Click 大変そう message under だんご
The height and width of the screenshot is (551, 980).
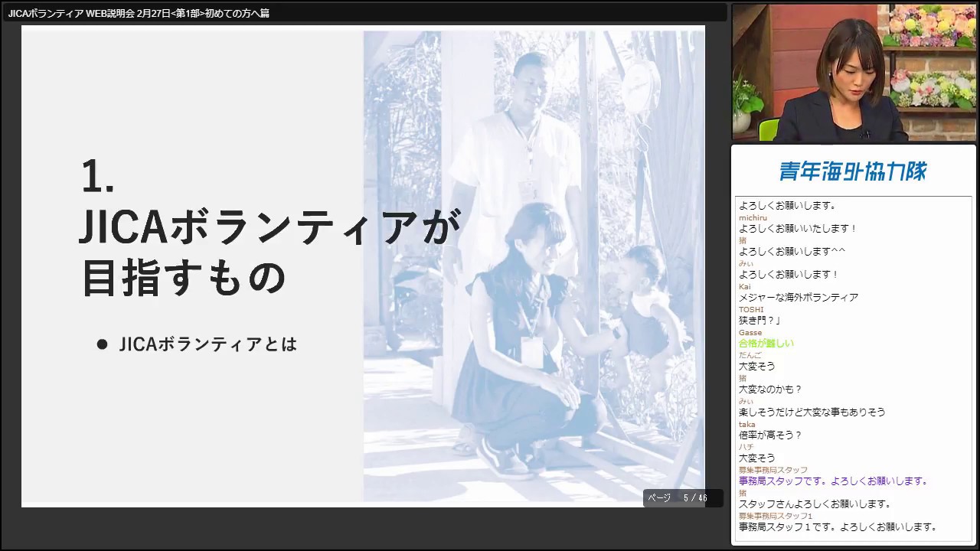coord(756,366)
